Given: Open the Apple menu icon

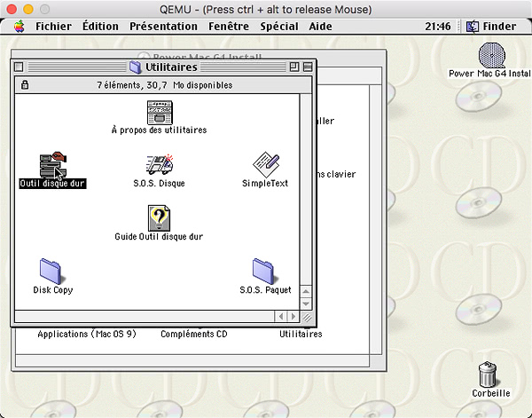Looking at the screenshot, I should [x=20, y=27].
